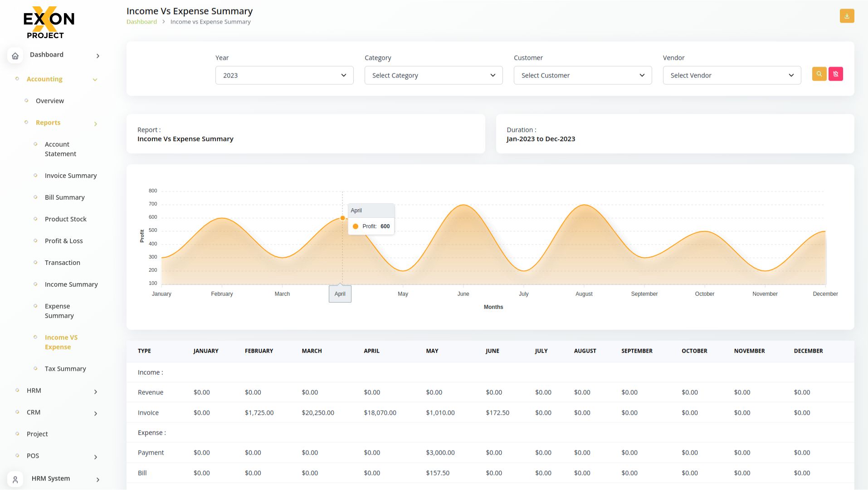Open the Select Category dropdown
The image size is (868, 490).
(x=433, y=75)
